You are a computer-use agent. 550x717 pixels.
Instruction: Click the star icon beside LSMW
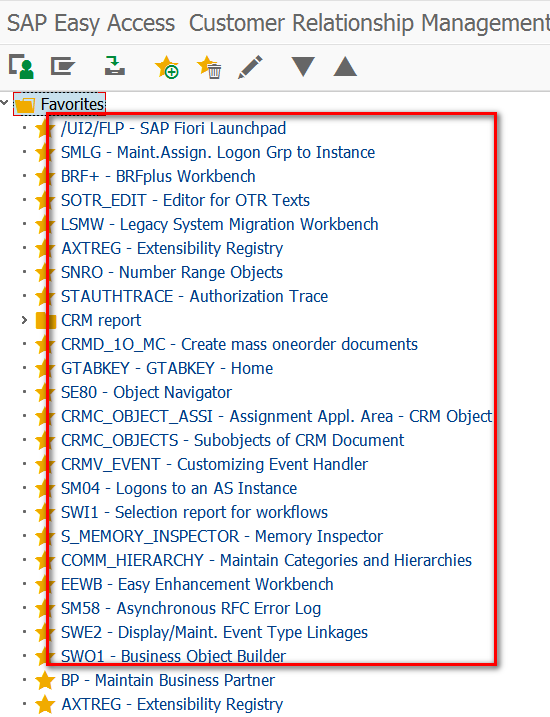point(45,225)
